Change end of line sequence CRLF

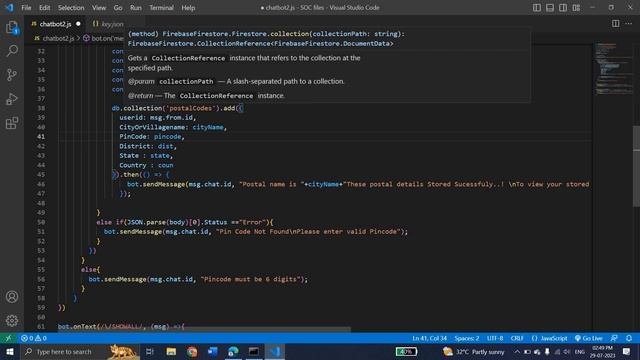[517, 338]
